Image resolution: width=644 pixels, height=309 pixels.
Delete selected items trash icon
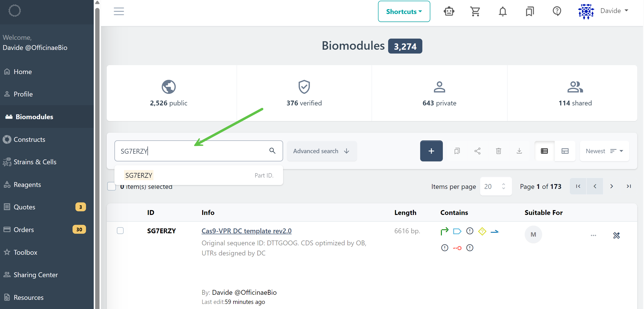[498, 151]
